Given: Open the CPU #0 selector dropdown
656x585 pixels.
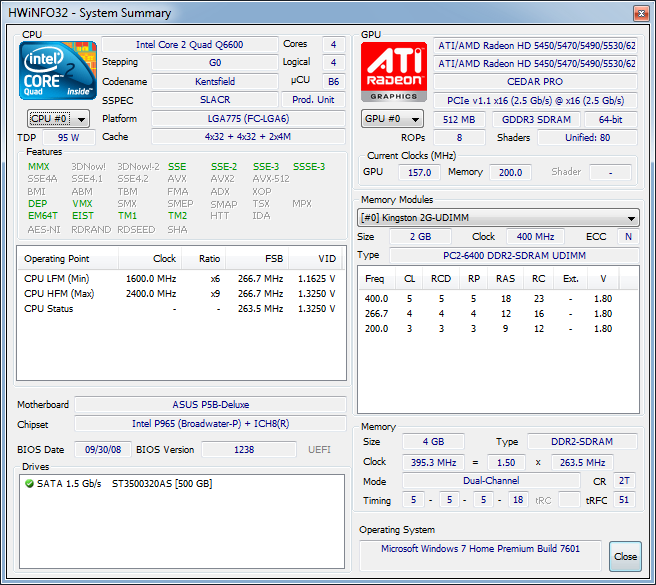Looking at the screenshot, I should (58, 119).
